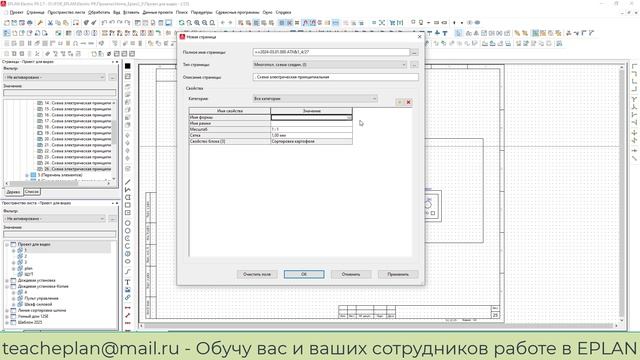Select the dimension tool in vertical toolbar
The height and width of the screenshot is (360, 640).
(128, 307)
